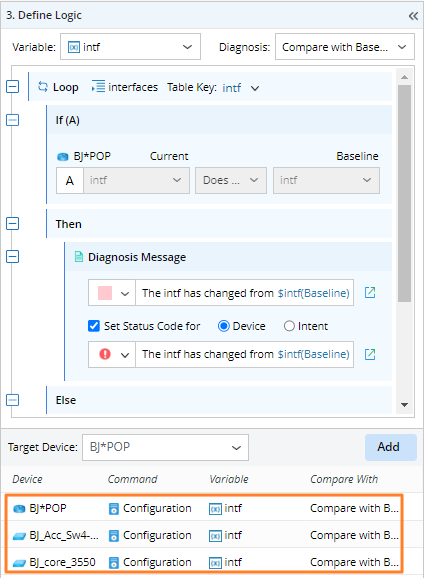Click the interfaces table icon
424x578 pixels.
[x=98, y=87]
